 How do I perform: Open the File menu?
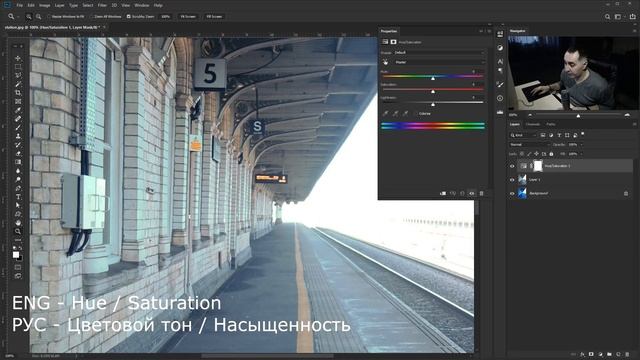[x=20, y=5]
